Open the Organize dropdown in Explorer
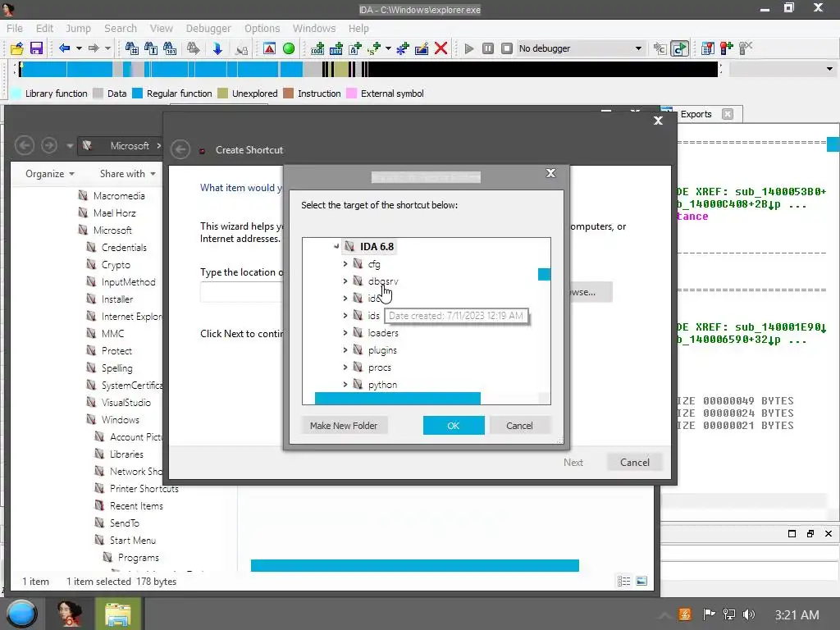The image size is (840, 630). [50, 174]
